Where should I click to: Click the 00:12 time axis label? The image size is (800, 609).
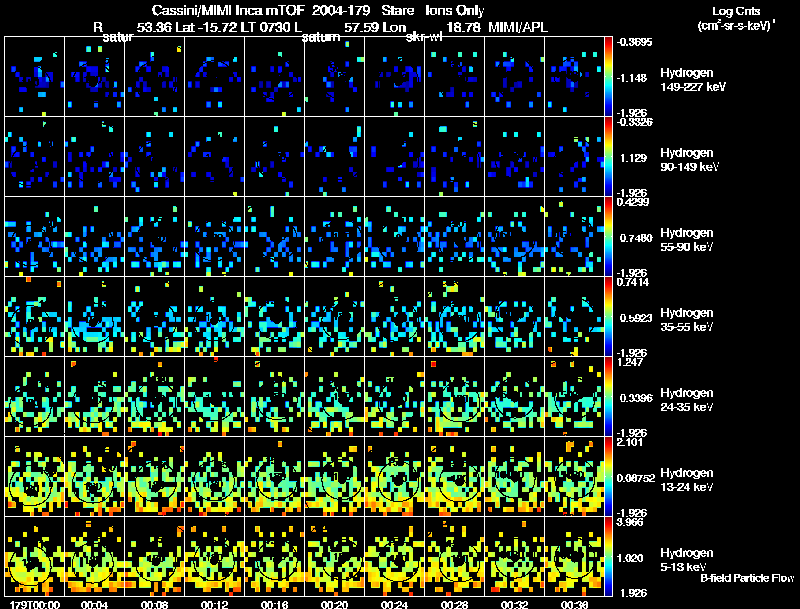tap(214, 604)
